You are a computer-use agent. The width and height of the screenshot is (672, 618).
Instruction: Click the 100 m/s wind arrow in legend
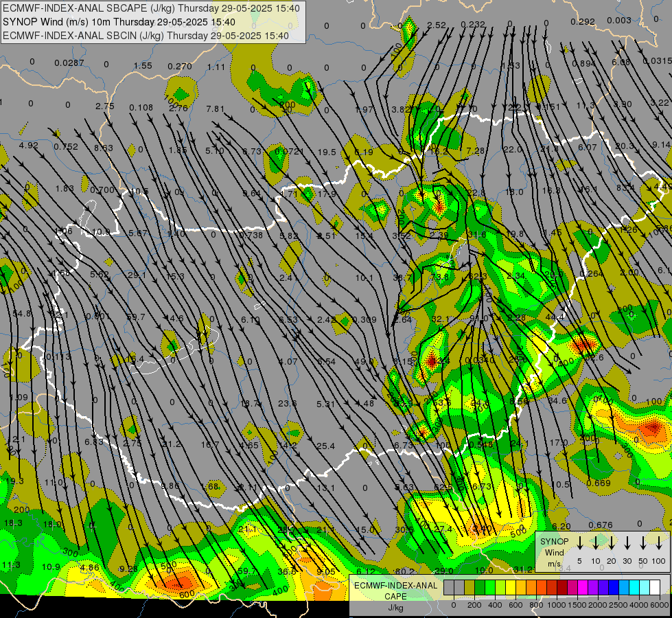tap(659, 543)
